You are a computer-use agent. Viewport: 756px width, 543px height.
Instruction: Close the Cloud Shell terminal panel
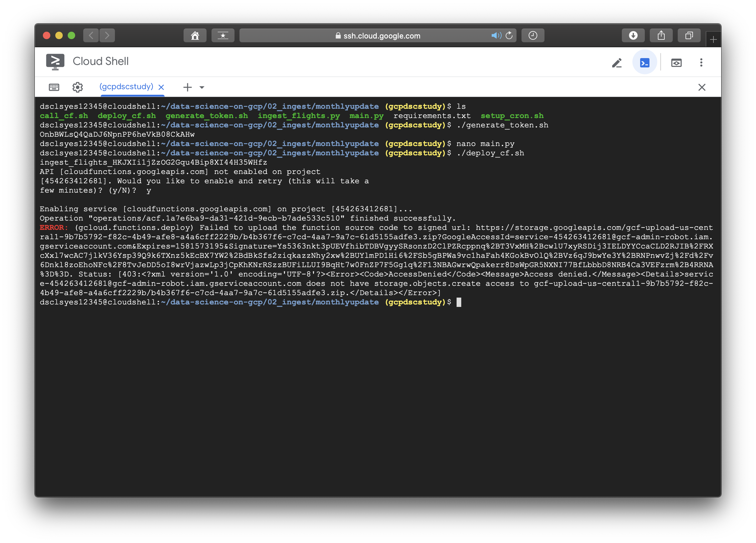pyautogui.click(x=702, y=87)
